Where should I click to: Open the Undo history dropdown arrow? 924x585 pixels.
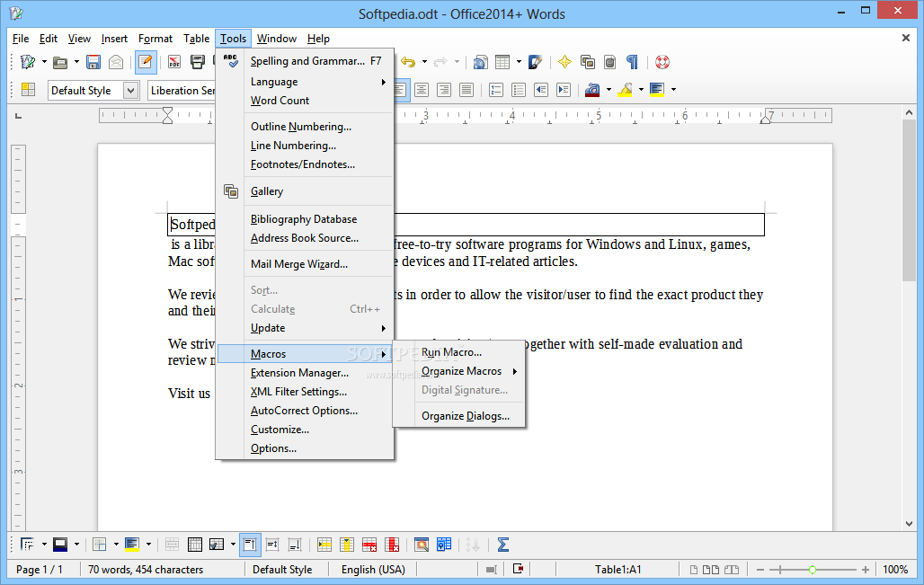pyautogui.click(x=424, y=62)
